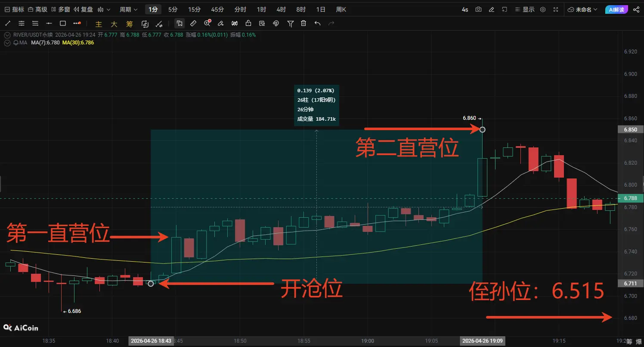Toggle the 筹 chips button in toolbar
The height and width of the screenshot is (347, 644).
[130, 24]
